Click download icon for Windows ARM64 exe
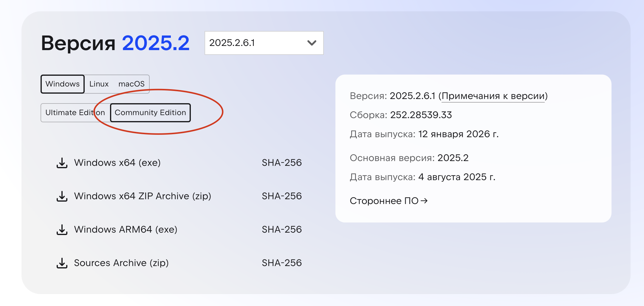Viewport: 644px width, 306px height. (x=62, y=230)
